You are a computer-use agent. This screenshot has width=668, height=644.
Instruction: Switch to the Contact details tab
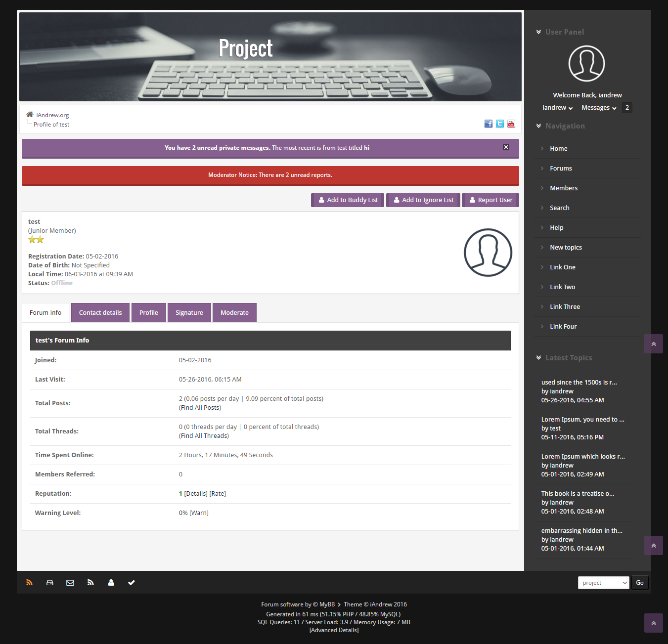click(100, 313)
